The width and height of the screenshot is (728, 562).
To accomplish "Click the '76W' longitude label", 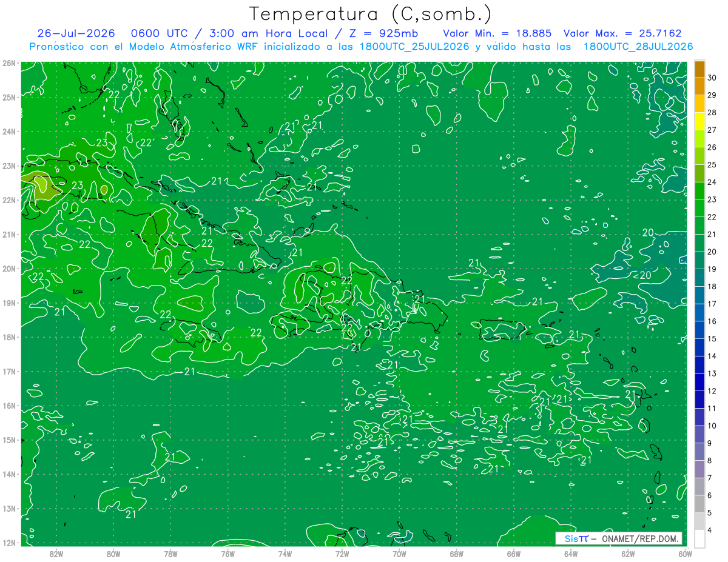I will [x=227, y=554].
